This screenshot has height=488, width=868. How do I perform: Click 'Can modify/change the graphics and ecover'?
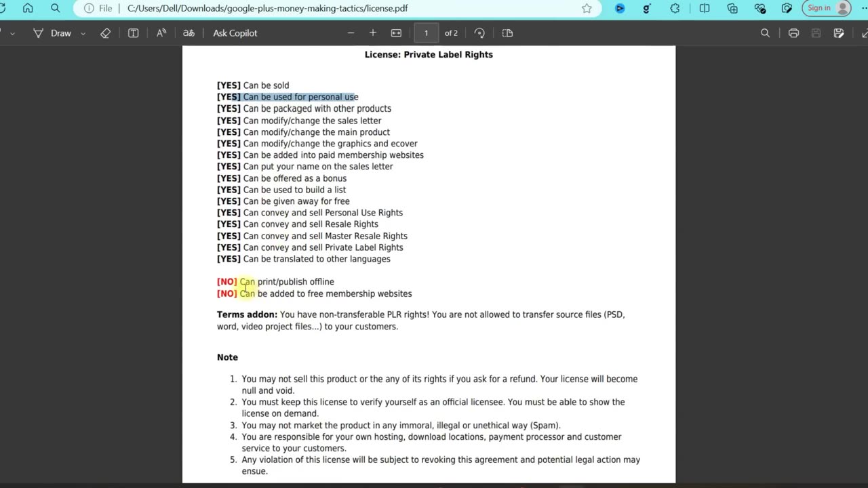330,144
